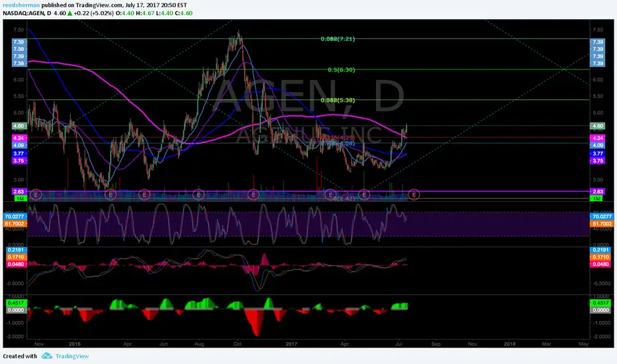Click the red 0.236(4.25) Fibonacci label
Viewport: 617px width, 364px height.
tap(338, 138)
